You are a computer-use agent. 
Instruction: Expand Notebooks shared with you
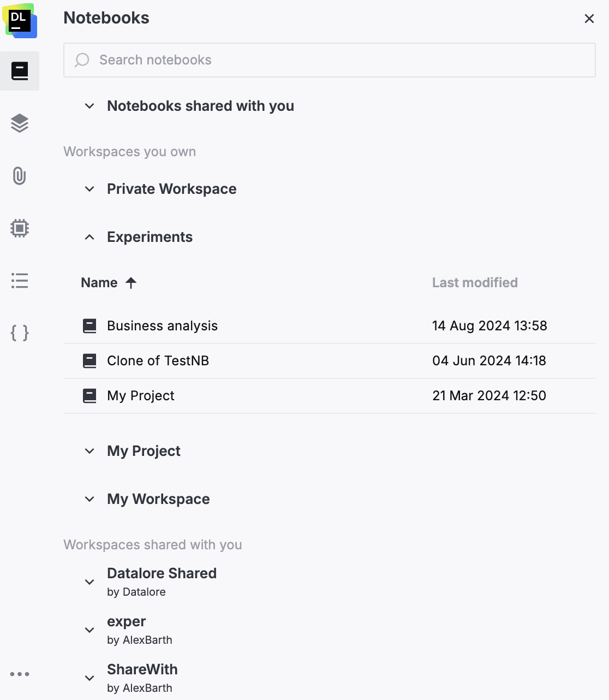click(89, 106)
